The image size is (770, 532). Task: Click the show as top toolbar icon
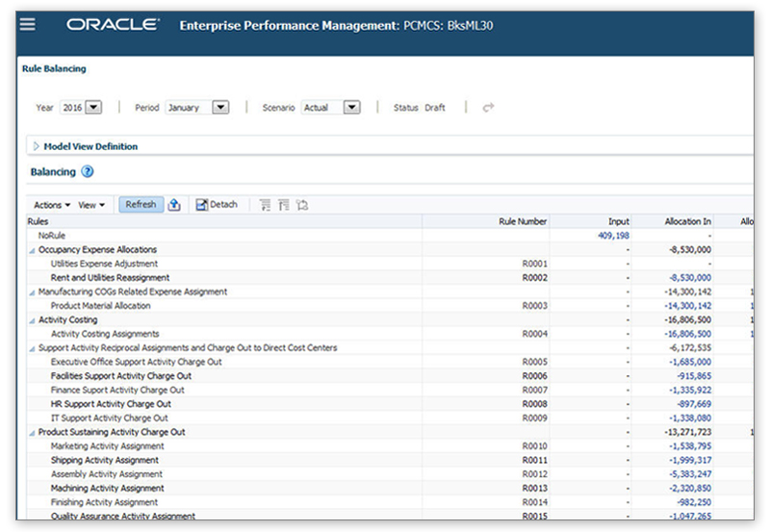tap(302, 205)
